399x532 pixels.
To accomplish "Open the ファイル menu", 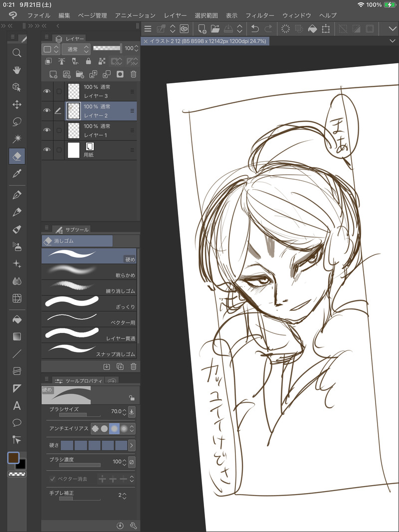I will 38,15.
